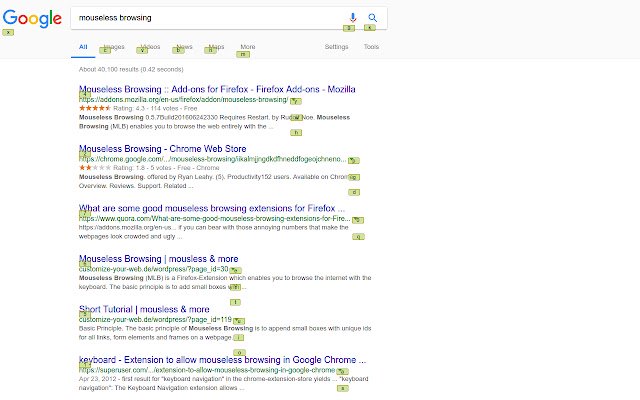Image resolution: width=640 pixels, height=400 pixels.
Task: Click snippet 'offered by Ryan Leahy'
Action: click(179, 177)
